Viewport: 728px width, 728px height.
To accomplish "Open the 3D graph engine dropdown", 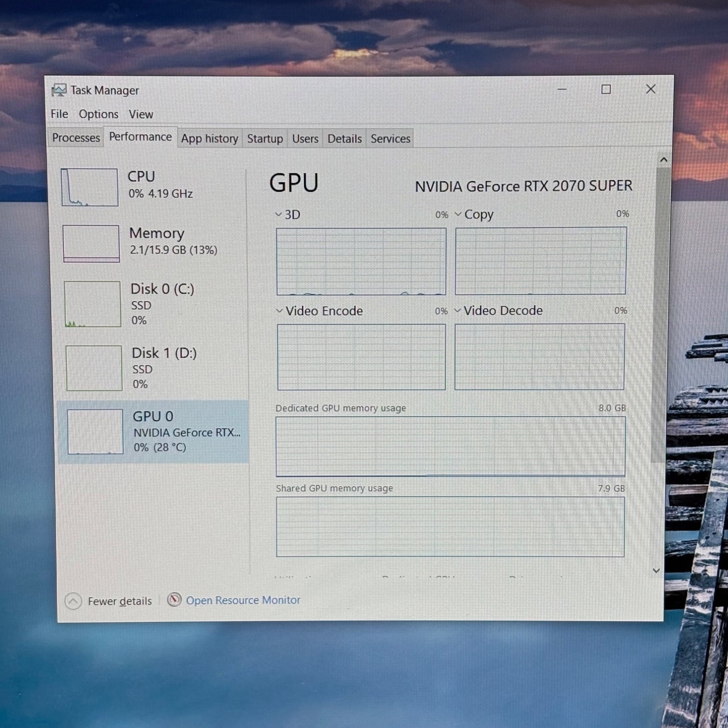I will (x=279, y=215).
